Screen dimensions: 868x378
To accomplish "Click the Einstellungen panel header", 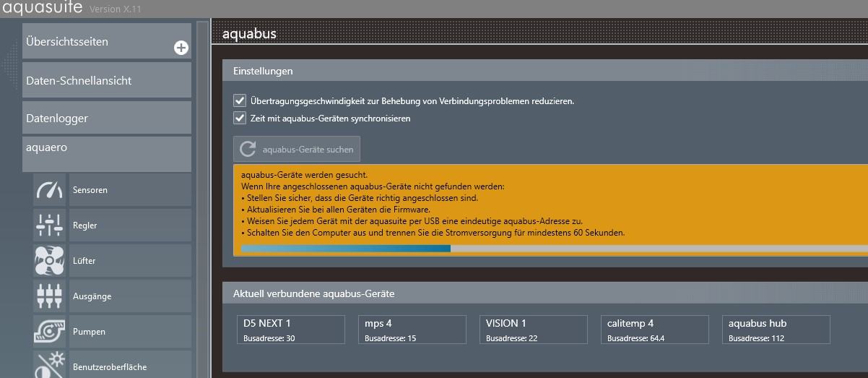I will [x=545, y=71].
